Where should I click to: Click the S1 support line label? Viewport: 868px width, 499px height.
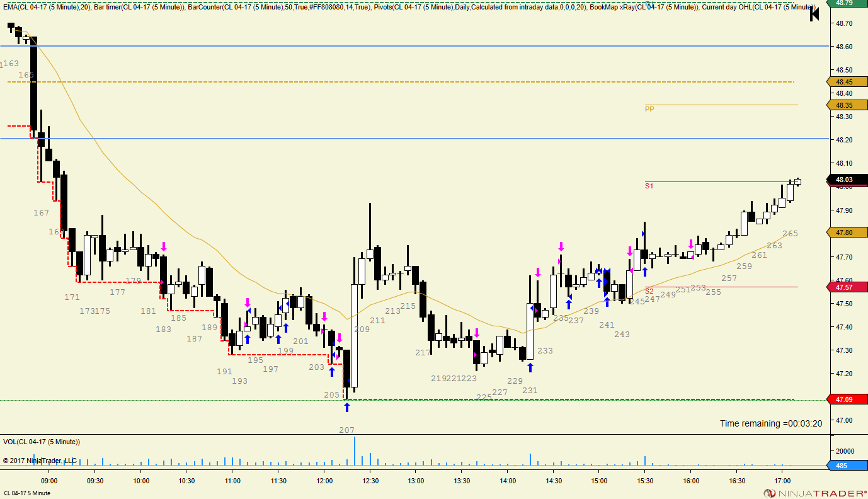point(649,186)
